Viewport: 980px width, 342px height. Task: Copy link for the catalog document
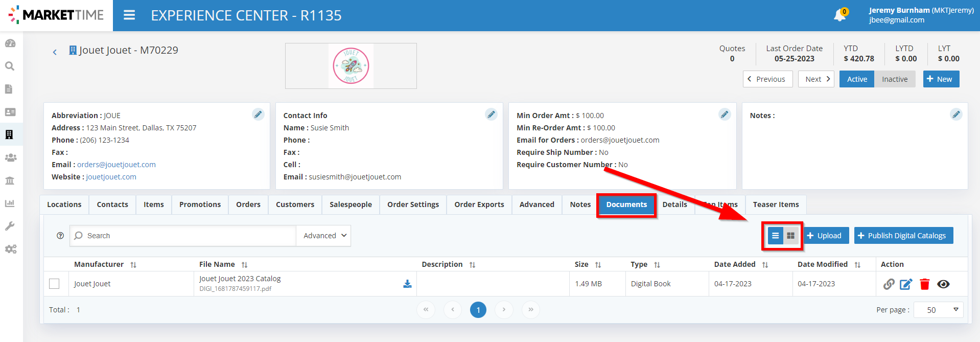[889, 284]
